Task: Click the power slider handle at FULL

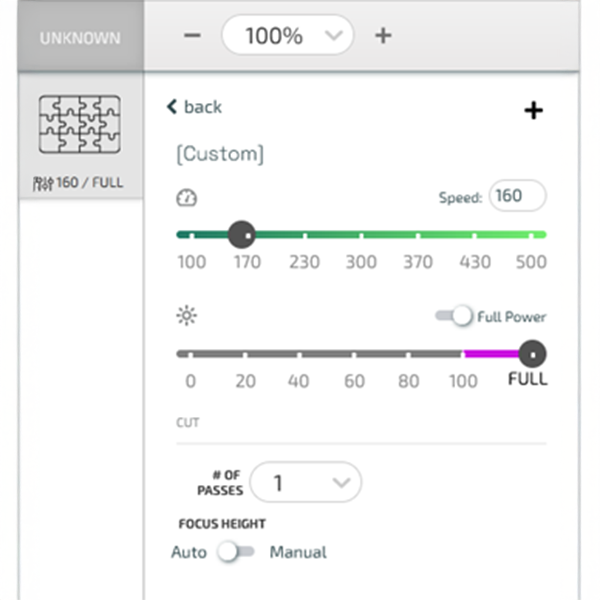Action: 533,353
